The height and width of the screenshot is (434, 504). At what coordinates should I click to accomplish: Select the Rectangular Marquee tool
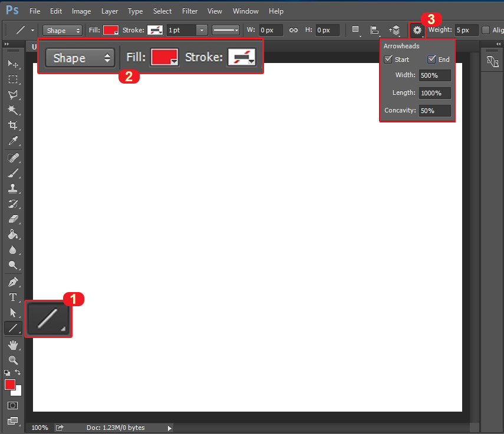pyautogui.click(x=13, y=79)
